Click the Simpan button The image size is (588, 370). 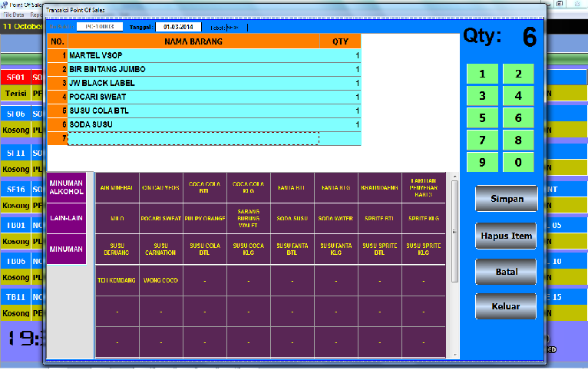pos(506,199)
